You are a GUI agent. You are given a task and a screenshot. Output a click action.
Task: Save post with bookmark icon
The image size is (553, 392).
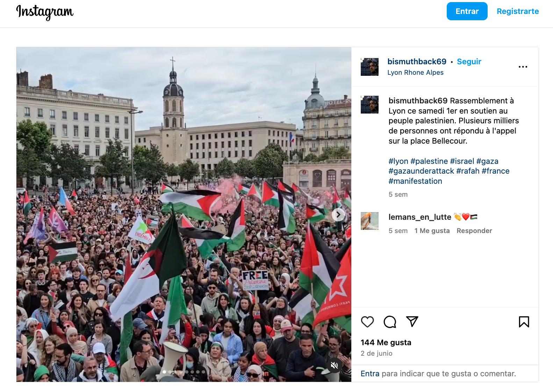(524, 322)
